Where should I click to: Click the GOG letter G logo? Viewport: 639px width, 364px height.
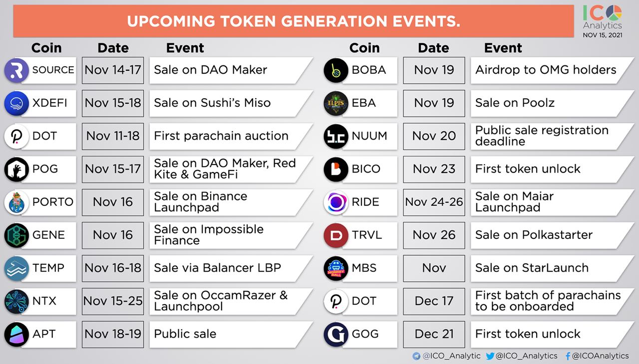tap(336, 334)
